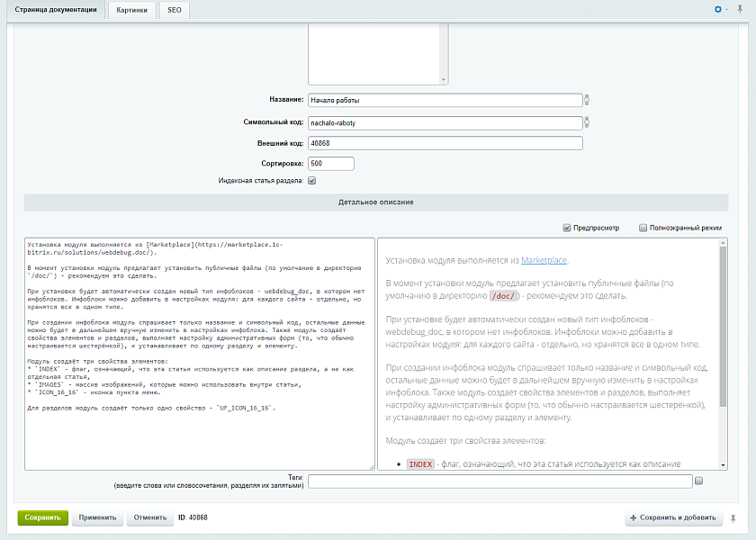This screenshot has width=756, height=540.
Task: Click the pin icon in the tab bar
Action: [x=740, y=10]
